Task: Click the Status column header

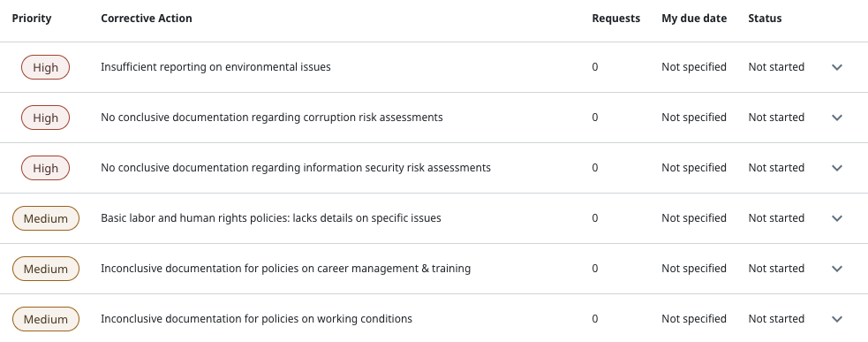Action: pyautogui.click(x=765, y=19)
